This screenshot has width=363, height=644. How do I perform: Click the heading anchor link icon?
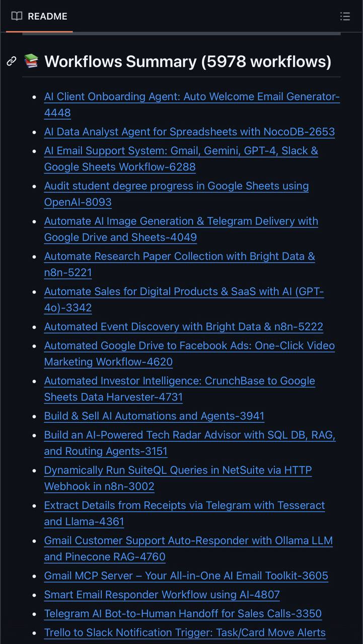point(12,61)
